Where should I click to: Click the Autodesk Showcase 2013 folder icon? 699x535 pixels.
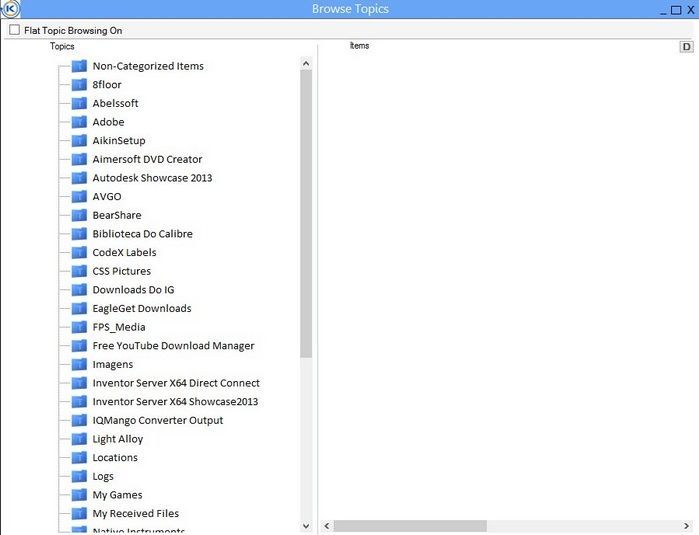[x=79, y=178]
